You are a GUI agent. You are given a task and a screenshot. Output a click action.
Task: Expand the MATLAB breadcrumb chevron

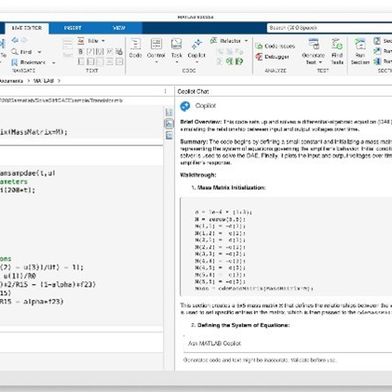(x=59, y=81)
